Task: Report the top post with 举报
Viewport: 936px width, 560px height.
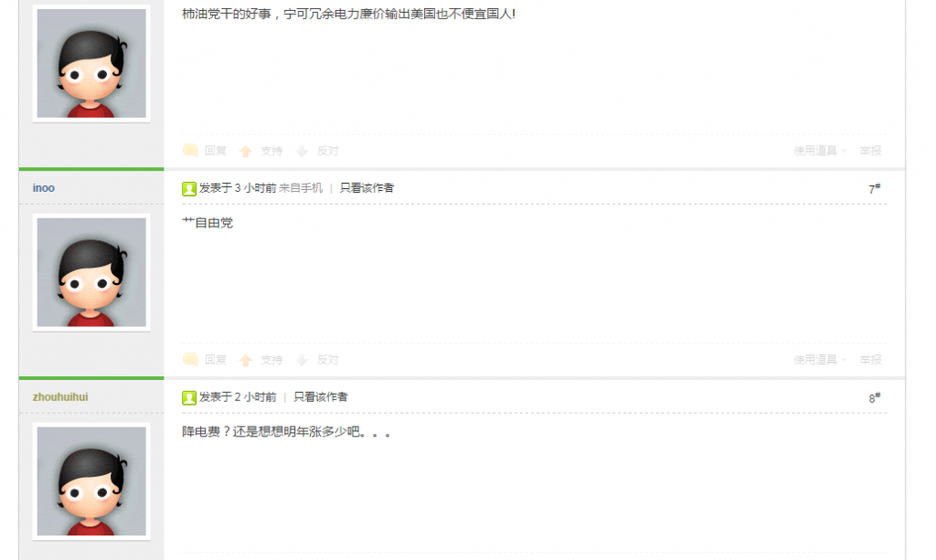Action: tap(870, 151)
